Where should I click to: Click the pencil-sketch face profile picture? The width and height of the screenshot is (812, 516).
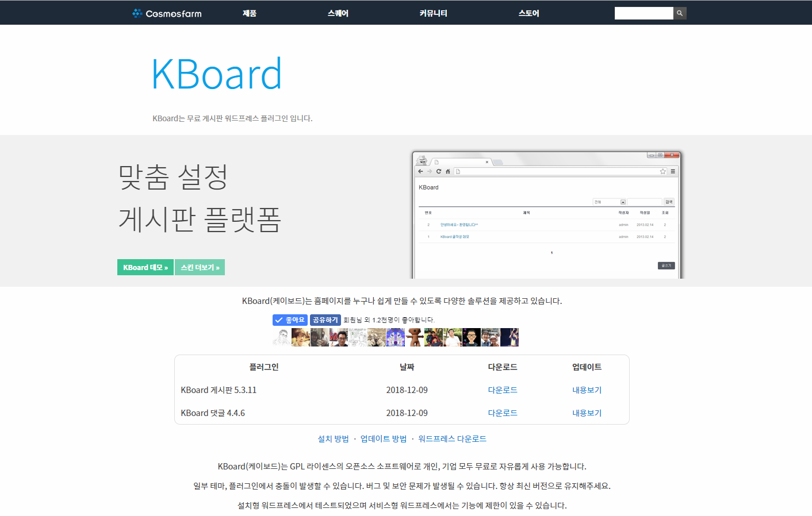point(281,337)
